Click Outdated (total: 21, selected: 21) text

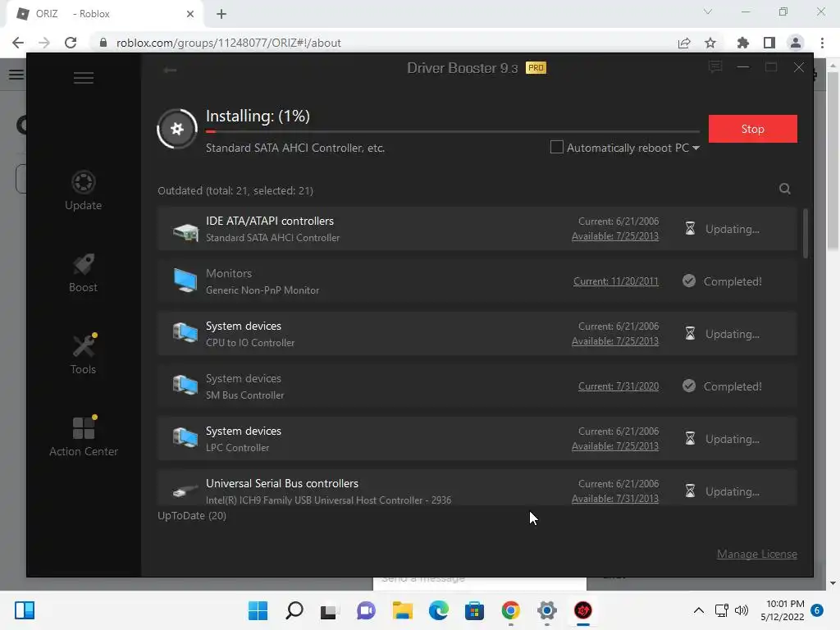point(235,190)
